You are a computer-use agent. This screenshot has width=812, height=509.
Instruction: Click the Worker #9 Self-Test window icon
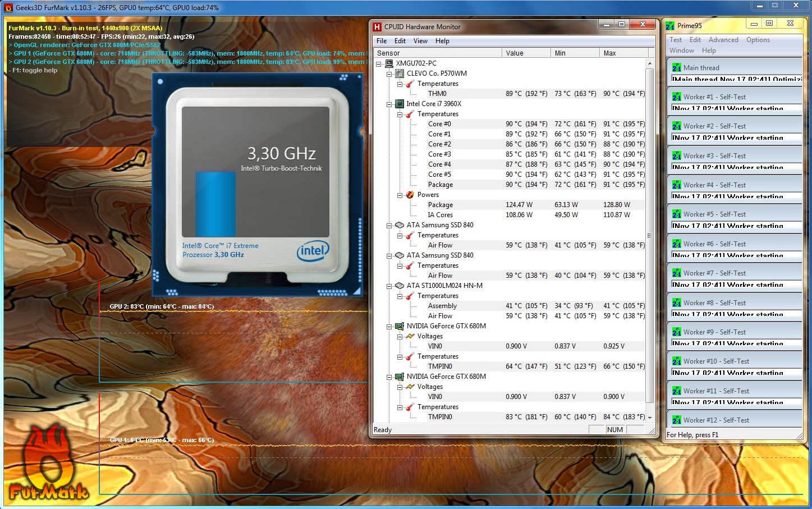tap(677, 332)
